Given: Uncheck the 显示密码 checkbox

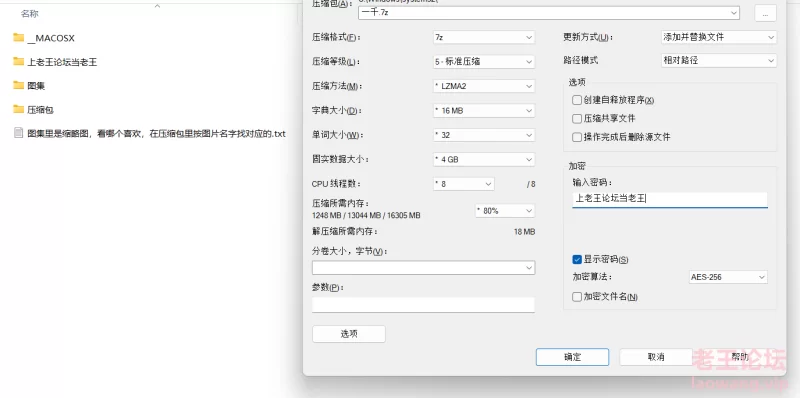Looking at the screenshot, I should [577, 259].
